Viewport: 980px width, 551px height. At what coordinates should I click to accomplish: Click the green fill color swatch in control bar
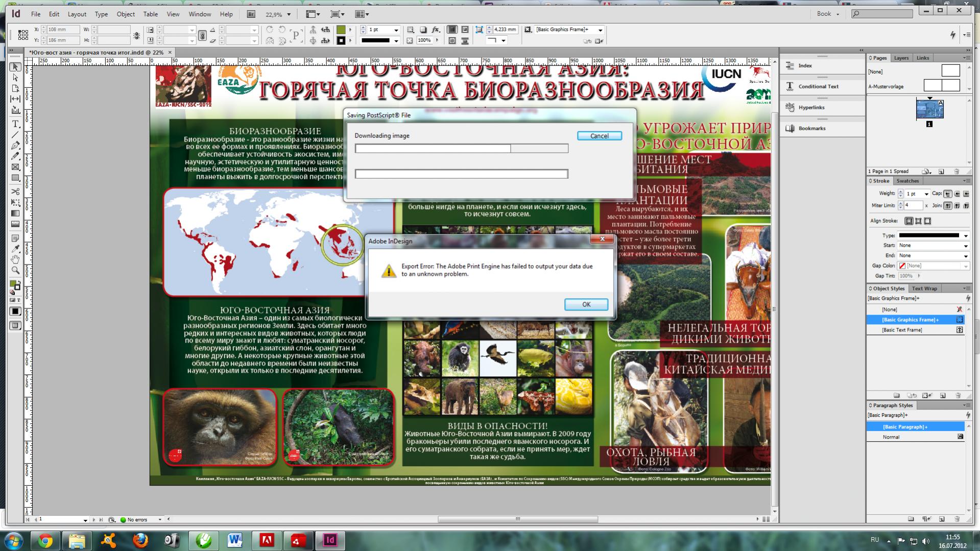[x=341, y=30]
